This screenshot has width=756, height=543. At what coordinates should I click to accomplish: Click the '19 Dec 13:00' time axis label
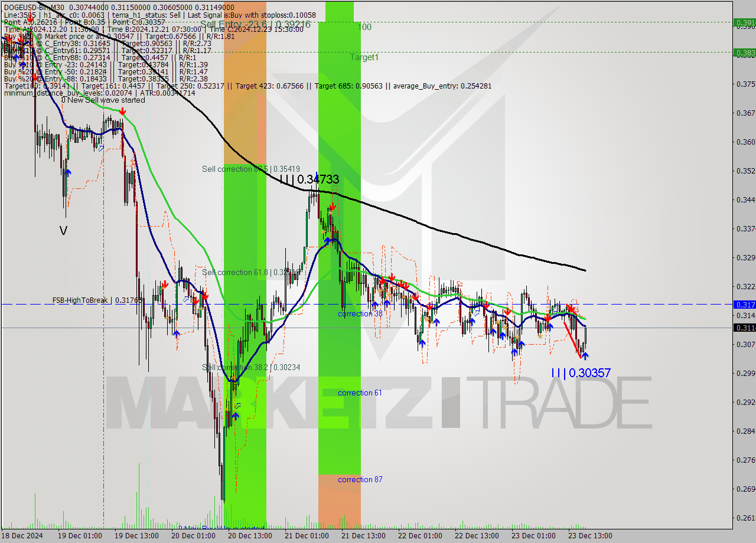pyautogui.click(x=137, y=536)
